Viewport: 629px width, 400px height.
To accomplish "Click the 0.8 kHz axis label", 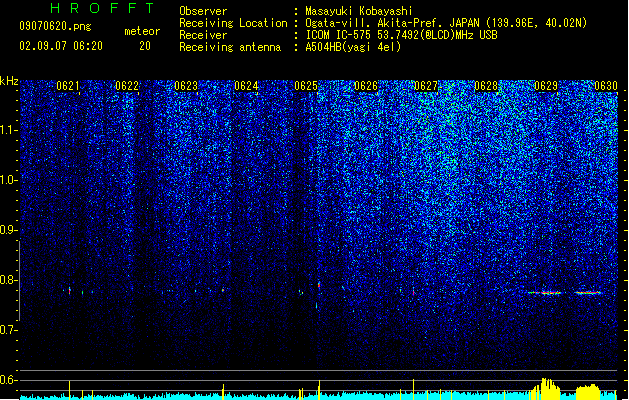I will coord(8,280).
